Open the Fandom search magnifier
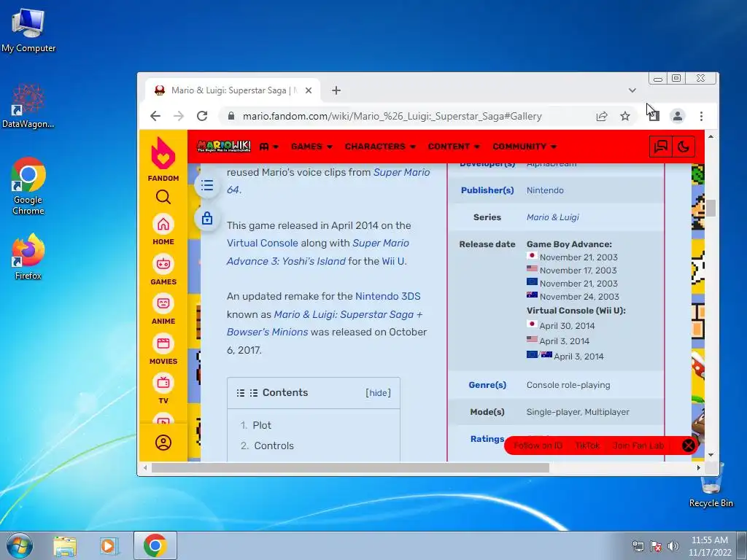Screen dimensions: 747x560 click(x=163, y=197)
